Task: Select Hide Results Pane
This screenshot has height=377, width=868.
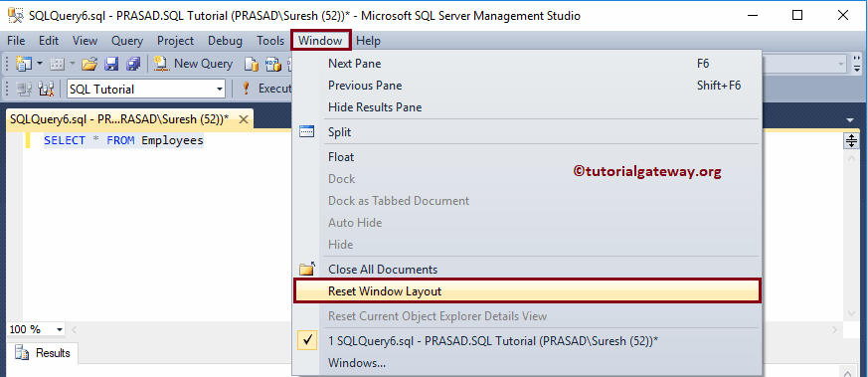Action: [x=527, y=107]
